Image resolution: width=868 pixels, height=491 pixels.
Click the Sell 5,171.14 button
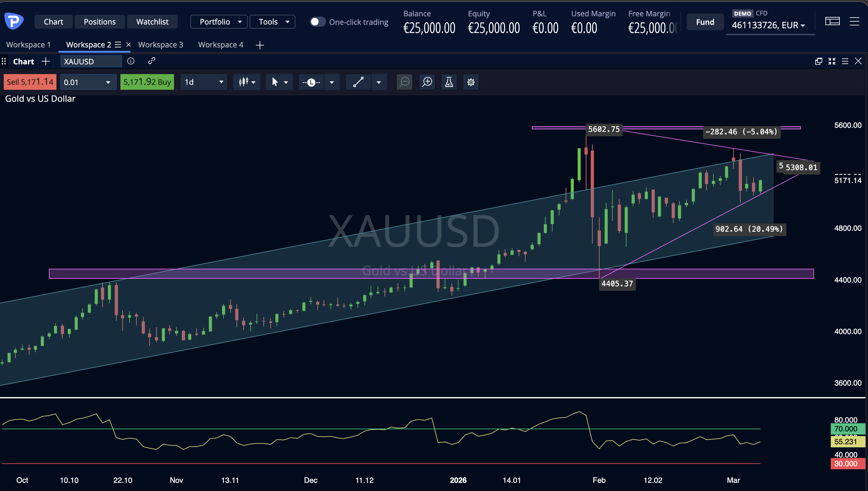coord(30,82)
